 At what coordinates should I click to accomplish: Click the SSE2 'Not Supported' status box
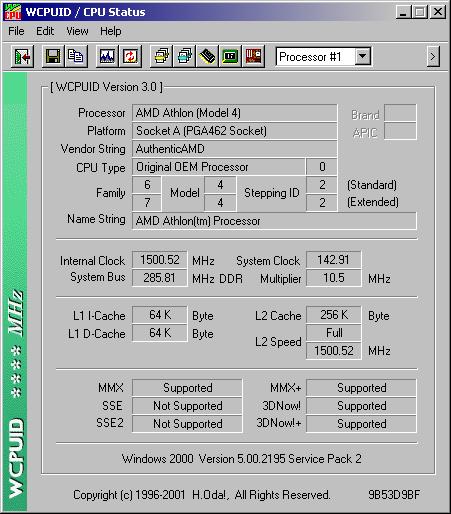[187, 424]
